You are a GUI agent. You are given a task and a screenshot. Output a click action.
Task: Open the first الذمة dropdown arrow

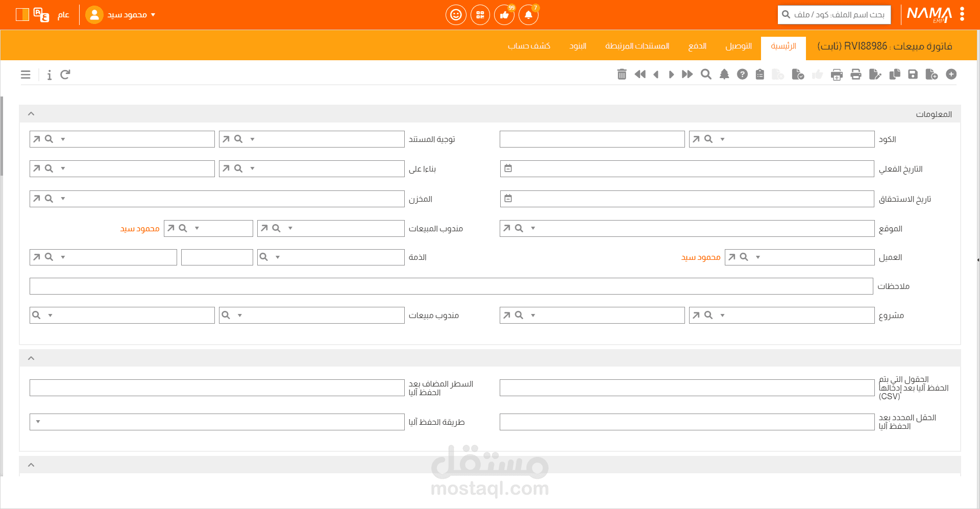click(278, 257)
